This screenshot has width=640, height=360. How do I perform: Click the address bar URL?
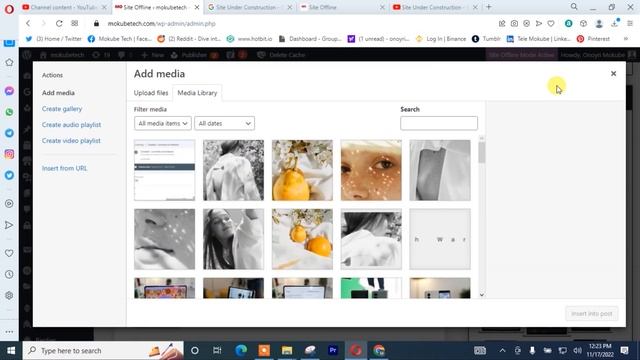(x=162, y=24)
